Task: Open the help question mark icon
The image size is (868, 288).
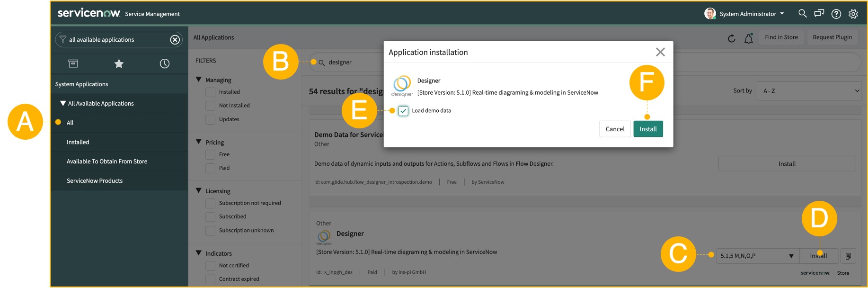Action: click(x=836, y=14)
